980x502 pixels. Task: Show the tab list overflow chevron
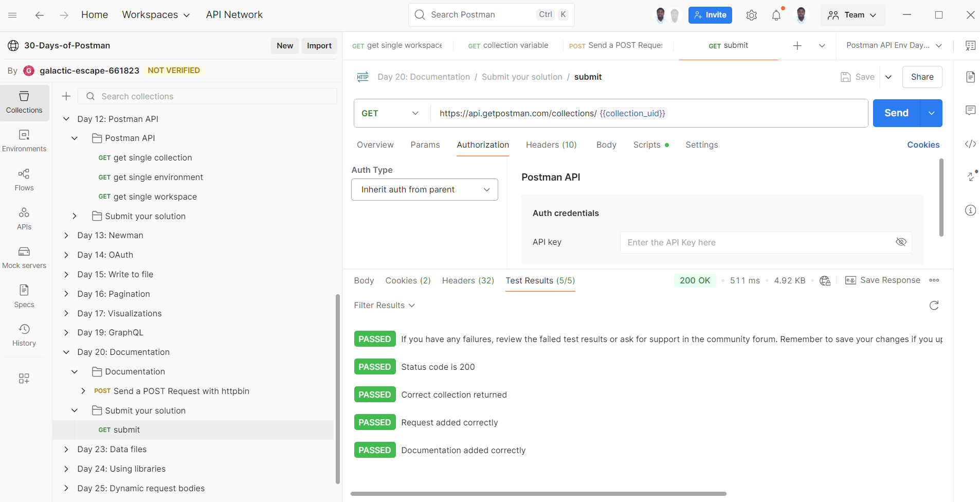(822, 46)
